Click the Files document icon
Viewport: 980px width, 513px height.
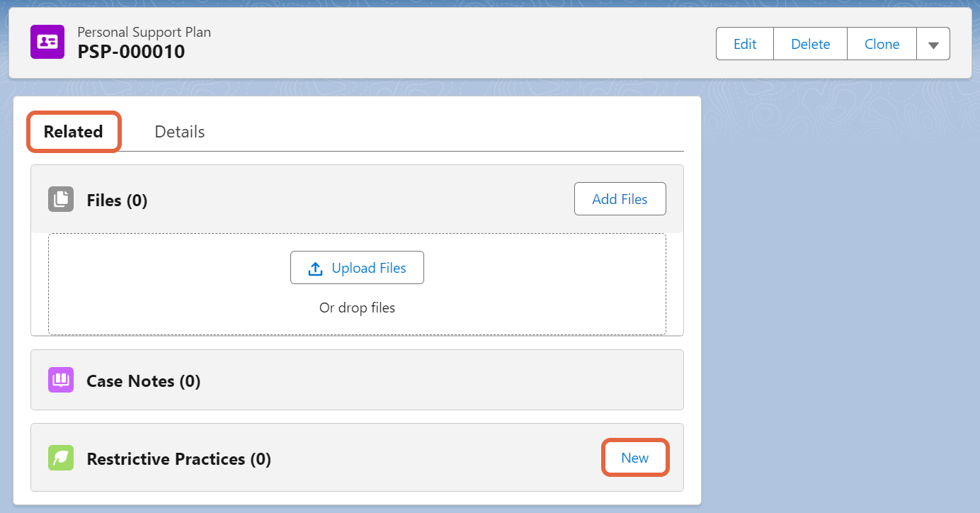[x=60, y=199]
